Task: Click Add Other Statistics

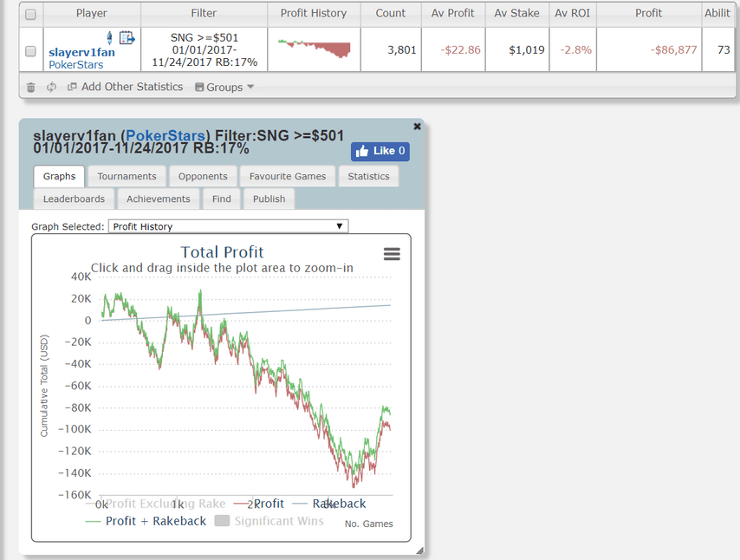Action: [x=126, y=87]
